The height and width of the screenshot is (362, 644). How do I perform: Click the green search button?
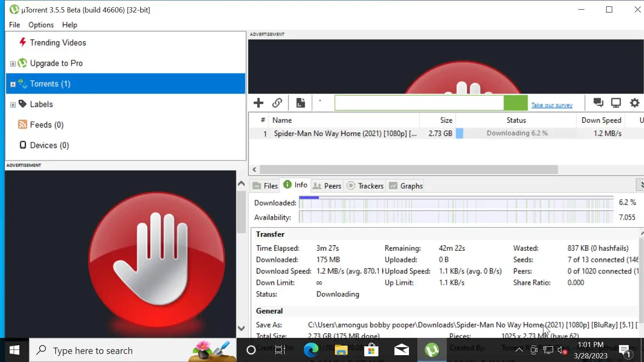516,103
